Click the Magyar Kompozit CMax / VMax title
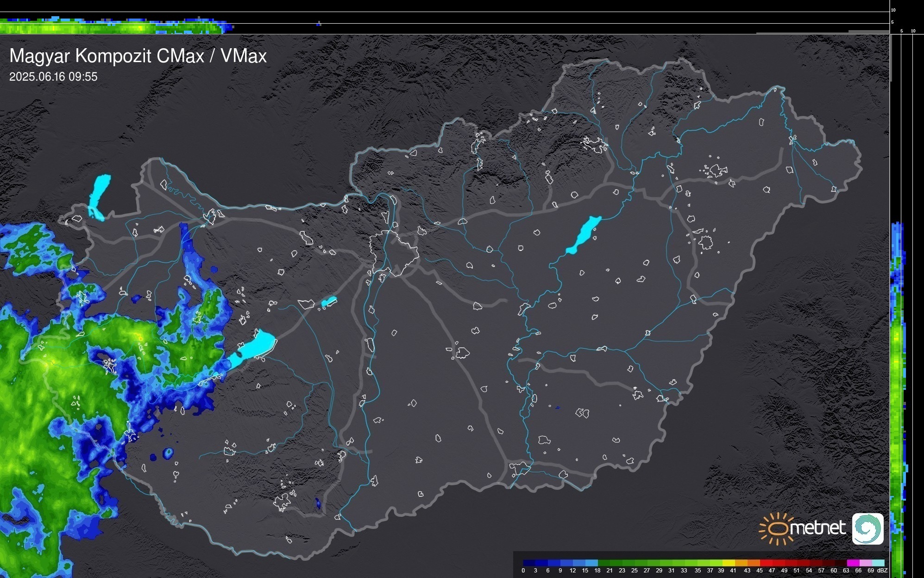 point(138,56)
